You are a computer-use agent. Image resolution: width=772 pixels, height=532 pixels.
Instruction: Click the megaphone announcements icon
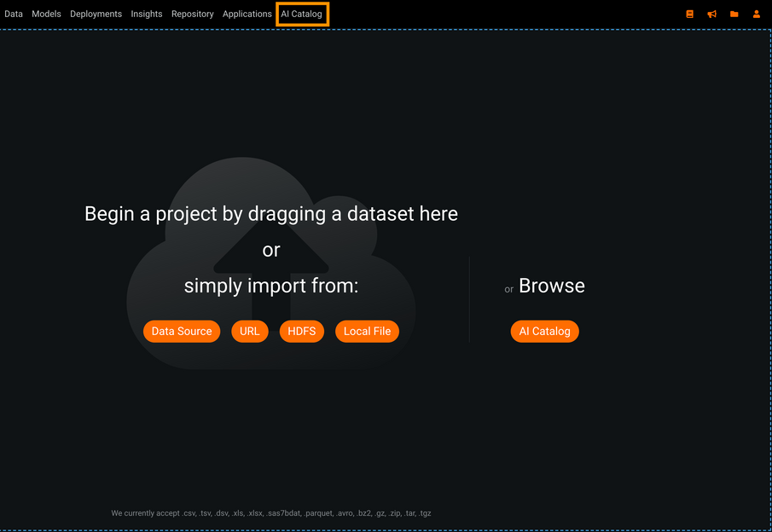[711, 14]
